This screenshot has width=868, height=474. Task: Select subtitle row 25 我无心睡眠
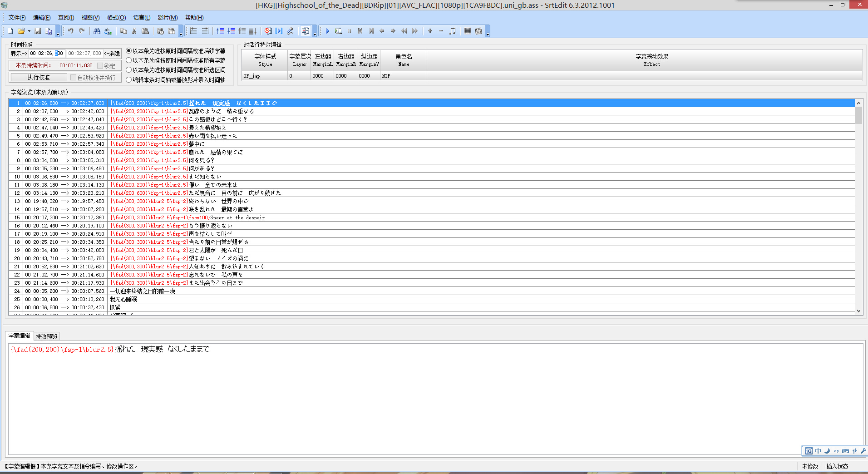(431, 299)
